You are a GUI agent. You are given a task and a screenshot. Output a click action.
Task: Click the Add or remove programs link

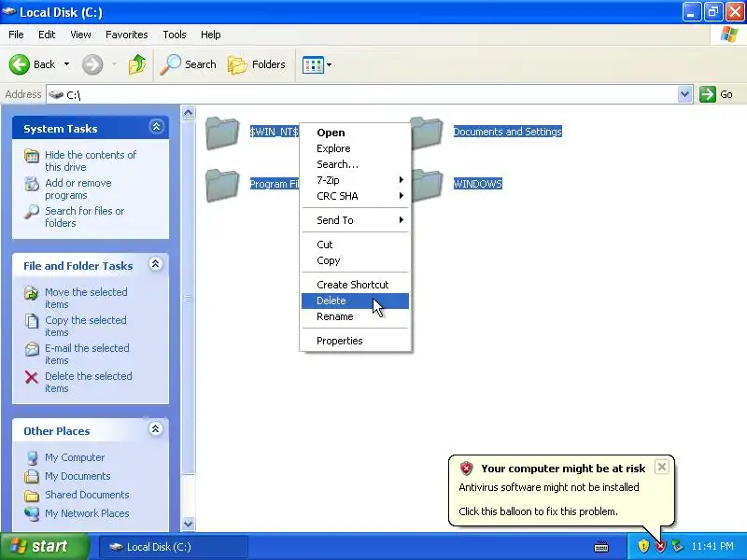78,189
